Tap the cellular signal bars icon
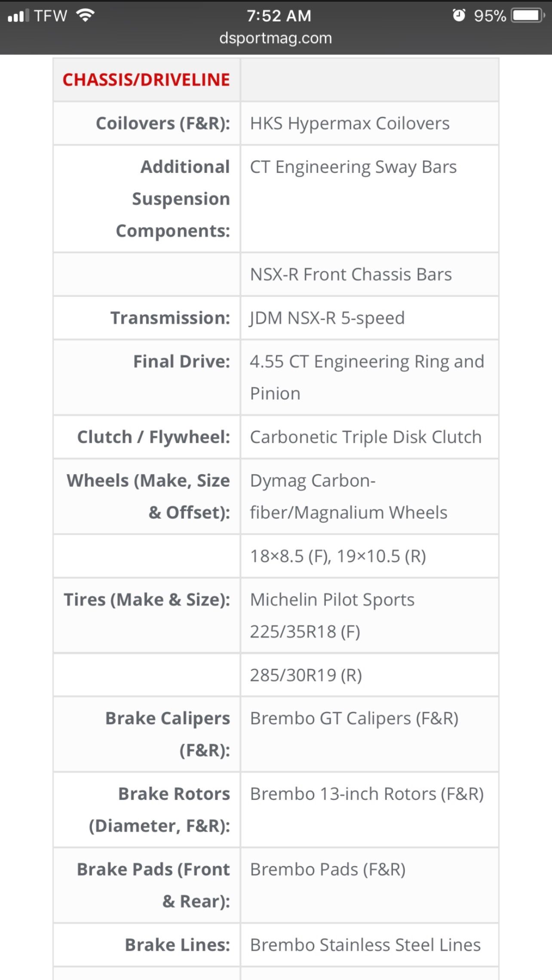Screen dimensions: 552x980 [18, 16]
